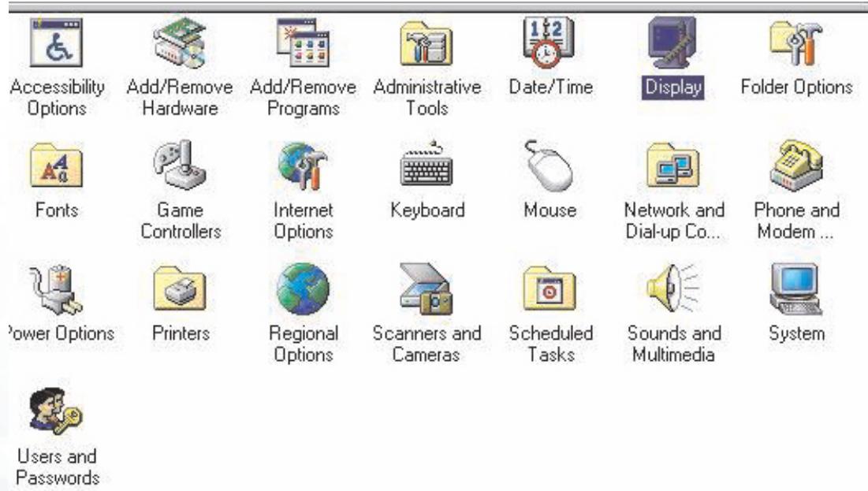Open the Folder Options icon
Image resolution: width=868 pixels, height=491 pixels.
795,43
